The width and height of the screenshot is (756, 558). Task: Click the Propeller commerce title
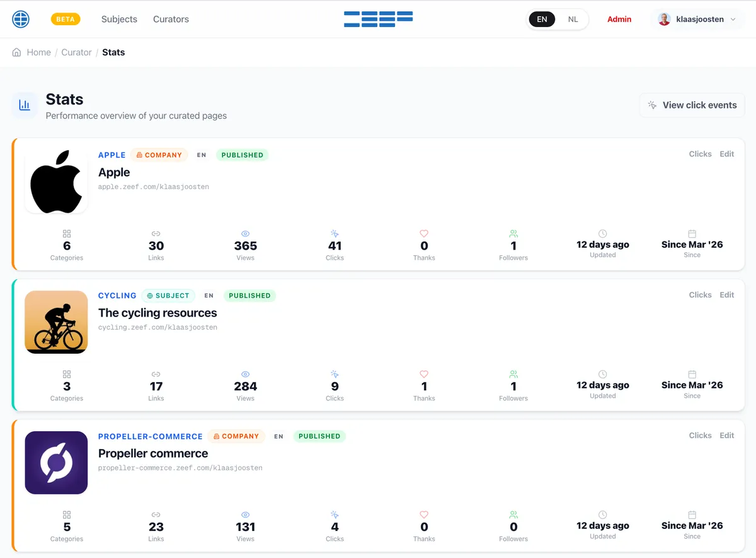(153, 453)
